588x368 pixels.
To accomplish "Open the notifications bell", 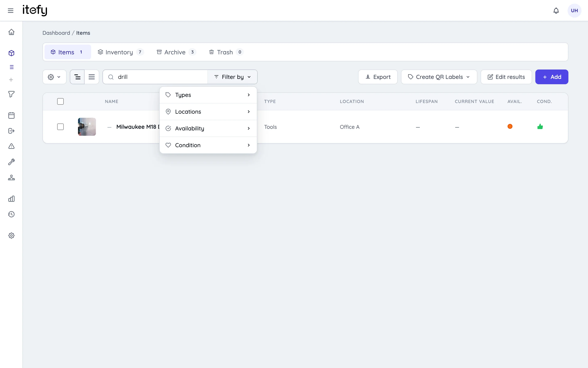I will [x=556, y=10].
